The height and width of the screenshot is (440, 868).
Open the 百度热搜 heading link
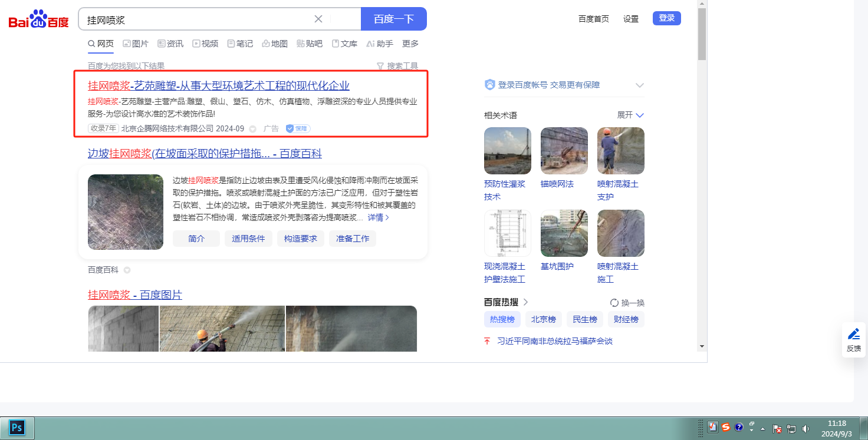(506, 302)
